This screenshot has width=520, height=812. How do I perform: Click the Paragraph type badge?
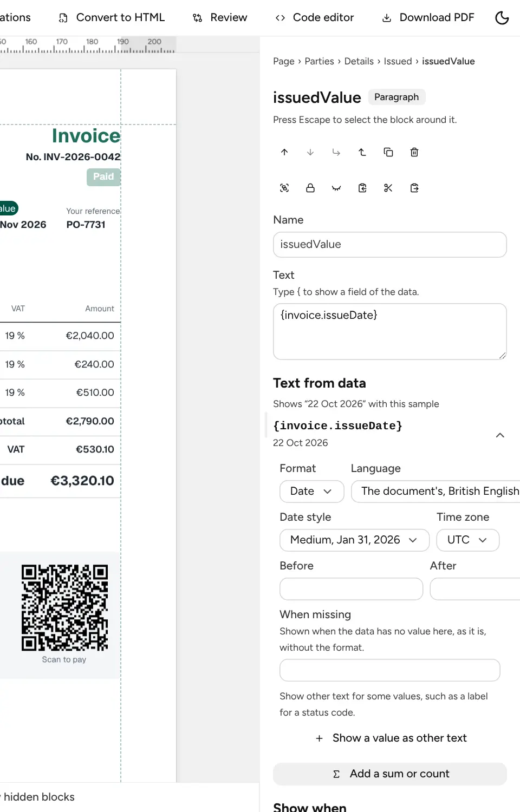(396, 97)
